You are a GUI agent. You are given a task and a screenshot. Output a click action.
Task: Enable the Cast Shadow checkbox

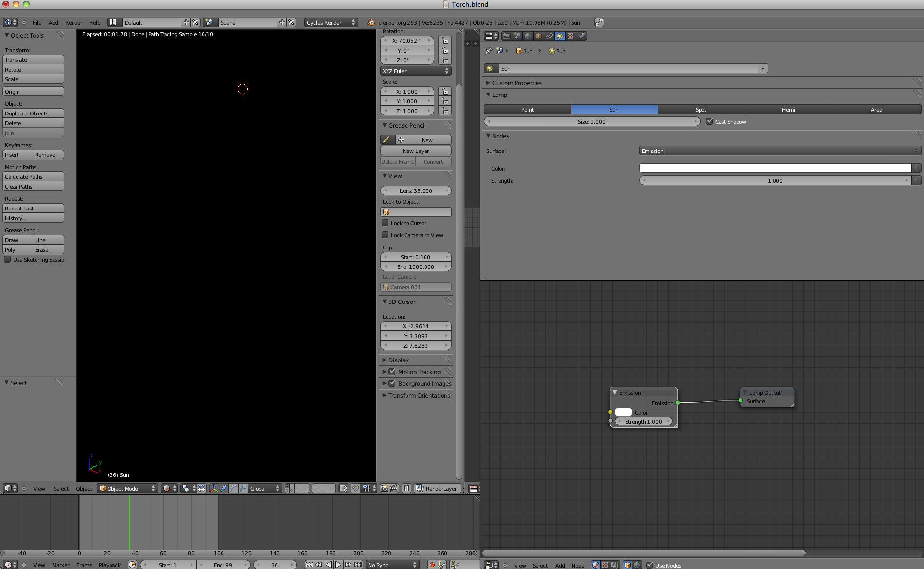click(709, 121)
